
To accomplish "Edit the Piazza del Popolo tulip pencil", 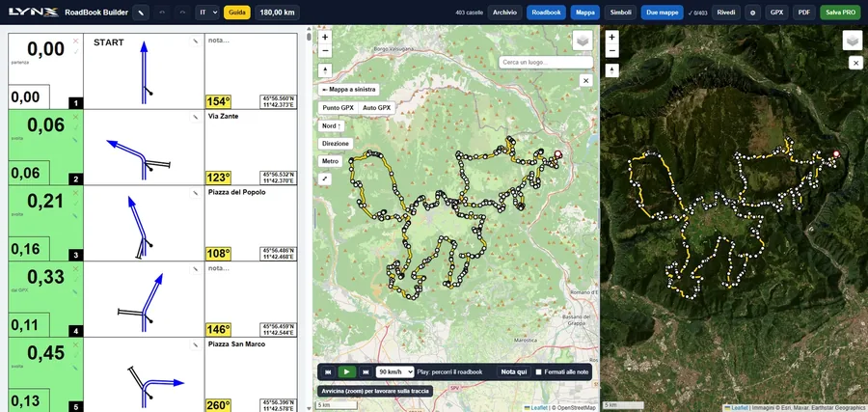I will pos(195,193).
